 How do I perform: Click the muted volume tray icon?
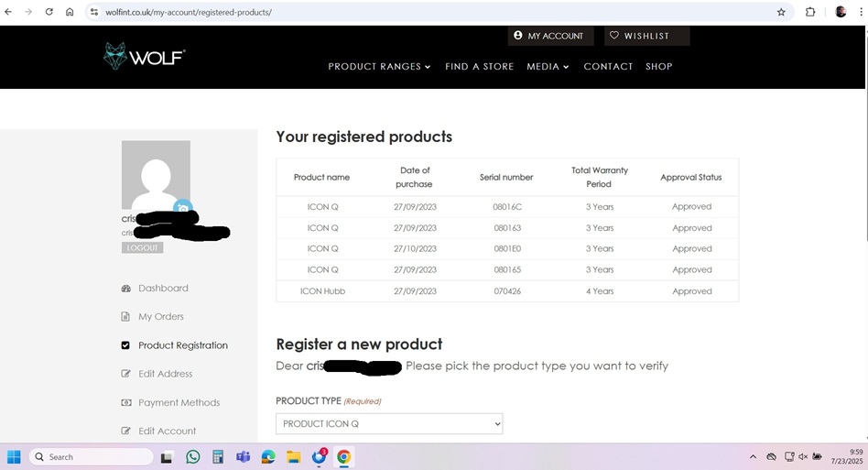pos(803,456)
